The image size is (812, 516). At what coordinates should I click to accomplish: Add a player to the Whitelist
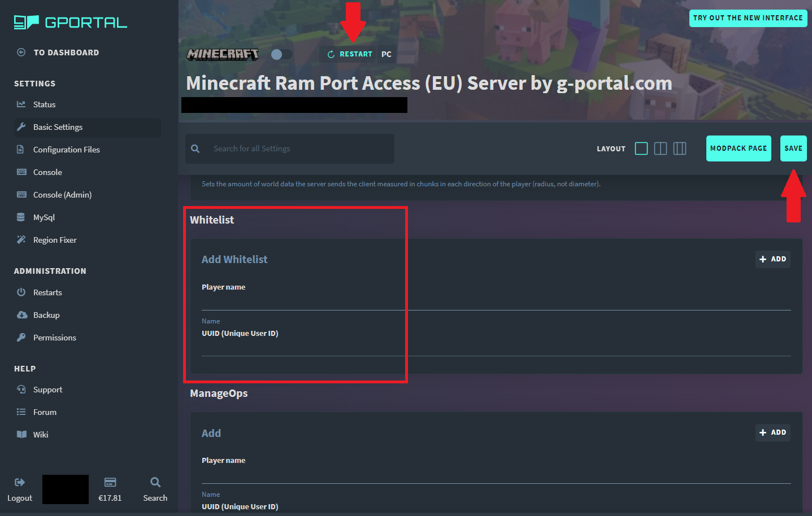click(772, 259)
